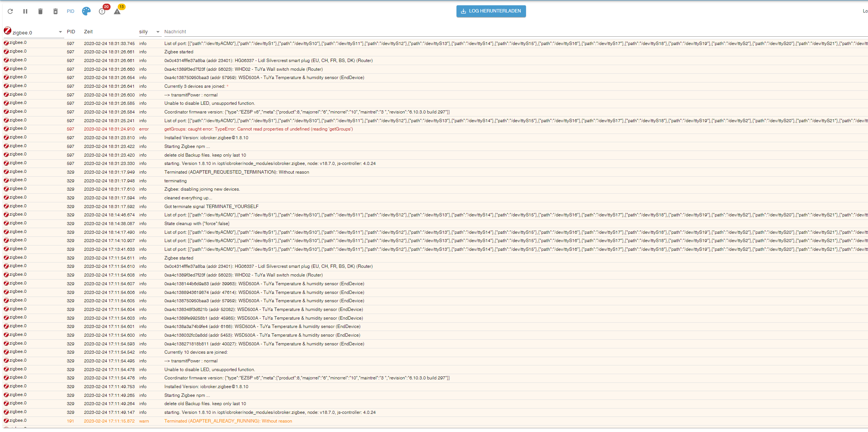This screenshot has height=432, width=868.
Task: Toggle the PID column display
Action: [71, 11]
